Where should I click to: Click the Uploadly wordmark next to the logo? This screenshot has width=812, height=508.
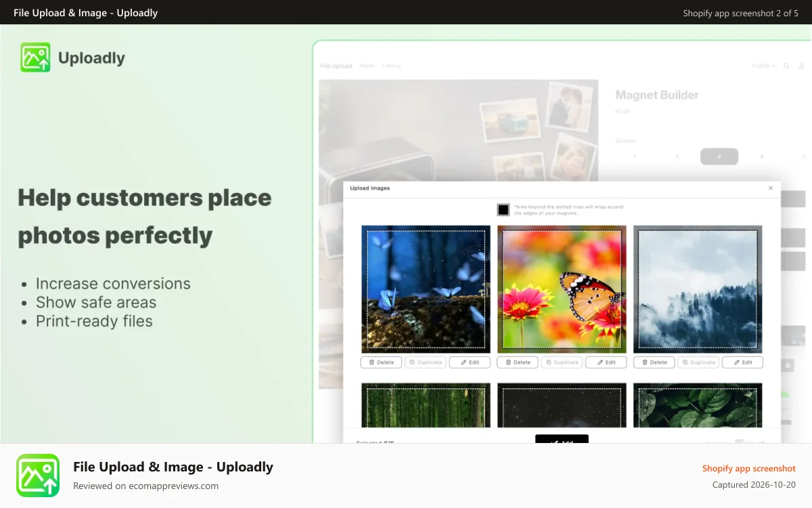[x=91, y=58]
